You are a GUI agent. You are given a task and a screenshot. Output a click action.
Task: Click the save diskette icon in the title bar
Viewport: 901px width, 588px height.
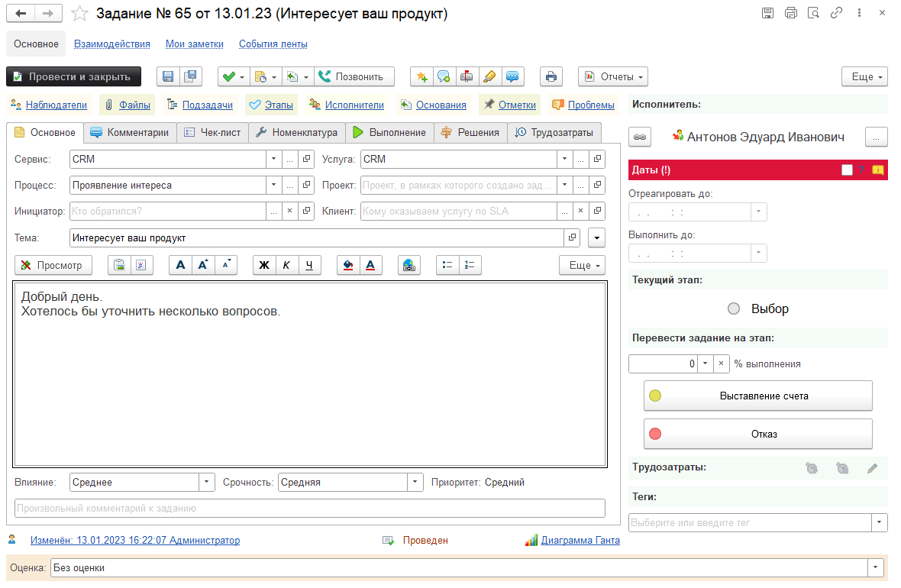767,12
